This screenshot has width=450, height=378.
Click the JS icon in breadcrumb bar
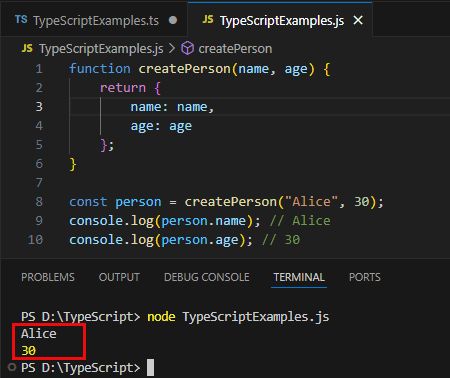(27, 48)
